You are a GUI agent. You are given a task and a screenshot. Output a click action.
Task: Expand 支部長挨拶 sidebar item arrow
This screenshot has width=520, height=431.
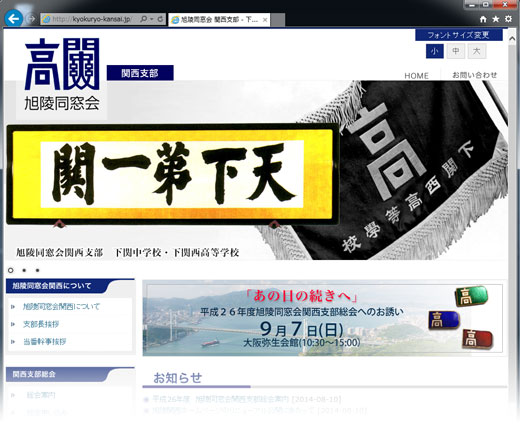[13, 324]
